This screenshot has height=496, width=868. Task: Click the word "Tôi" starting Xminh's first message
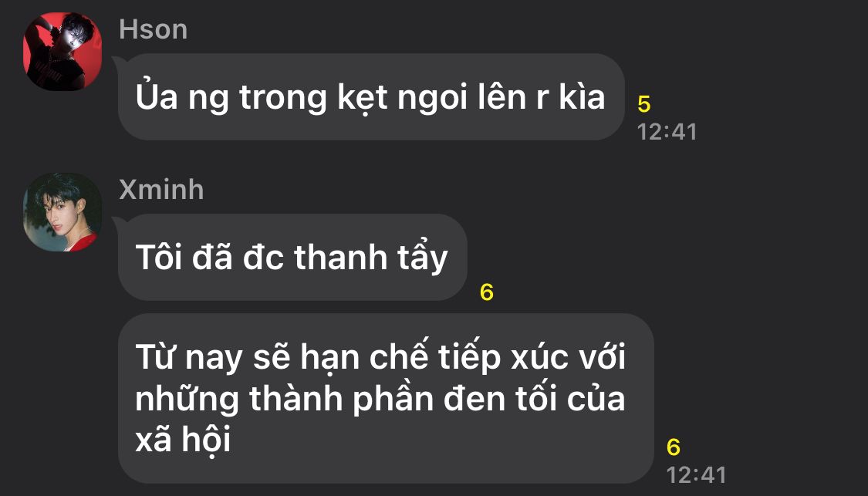pos(159,258)
